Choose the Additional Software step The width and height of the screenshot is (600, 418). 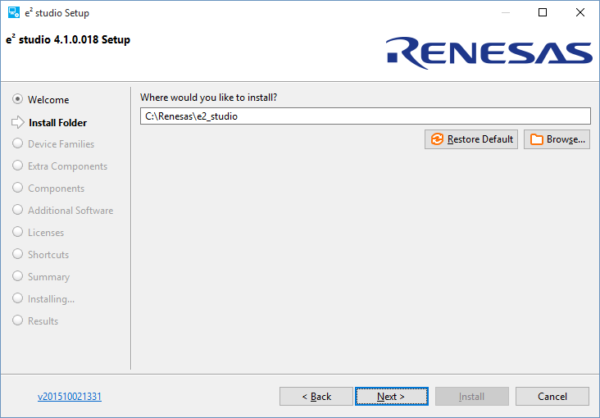tap(70, 210)
